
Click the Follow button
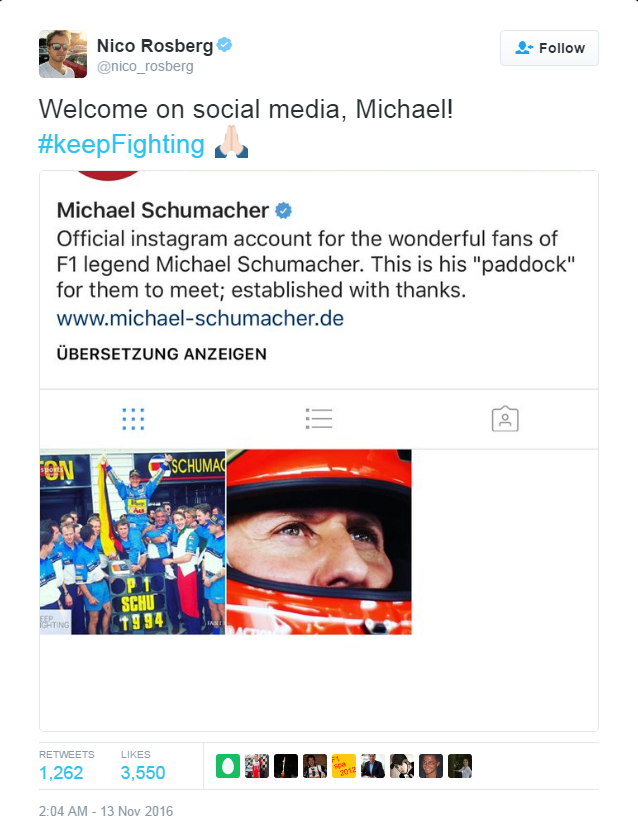coord(549,48)
